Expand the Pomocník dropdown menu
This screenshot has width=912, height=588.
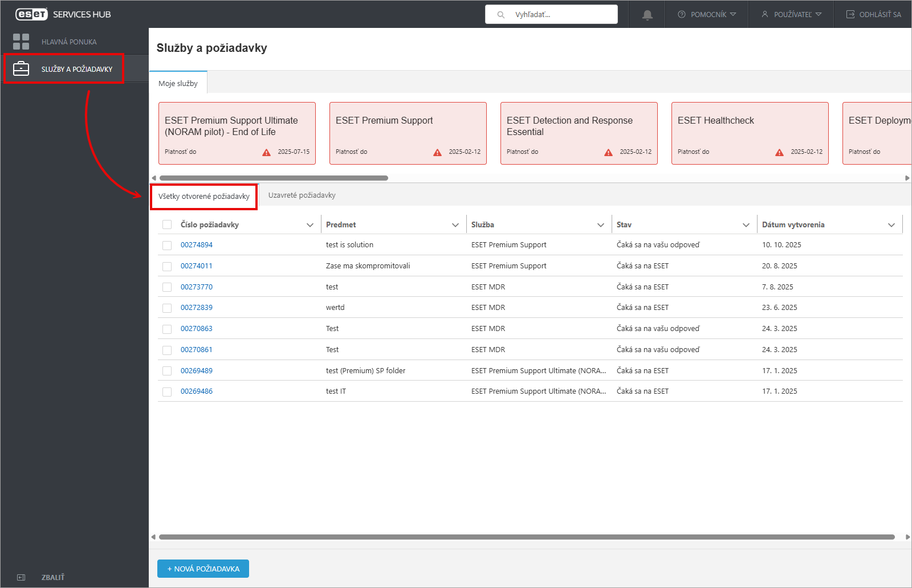point(707,14)
